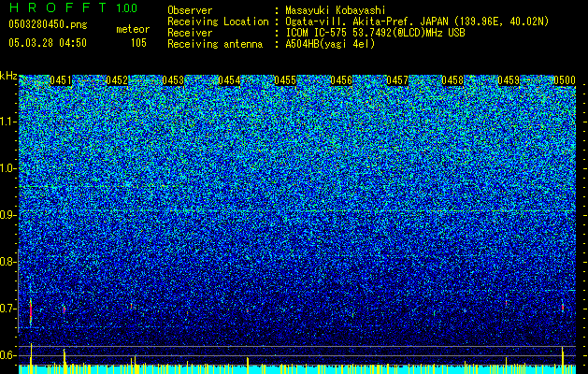Click the 0457 time marker
Image resolution: width=588 pixels, height=374 pixels.
tap(397, 80)
